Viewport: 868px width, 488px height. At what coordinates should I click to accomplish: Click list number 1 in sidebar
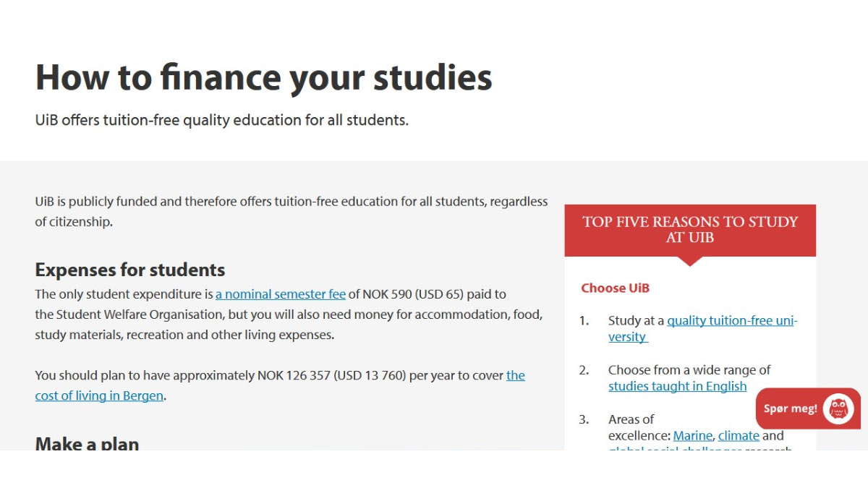(584, 320)
